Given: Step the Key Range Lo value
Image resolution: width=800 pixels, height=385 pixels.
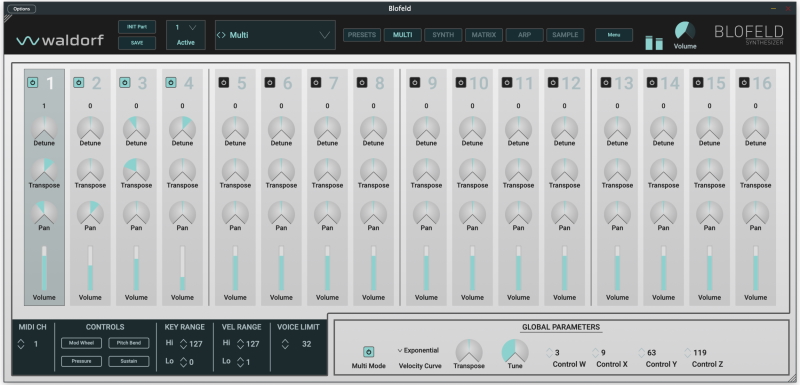Looking at the screenshot, I should (x=184, y=362).
